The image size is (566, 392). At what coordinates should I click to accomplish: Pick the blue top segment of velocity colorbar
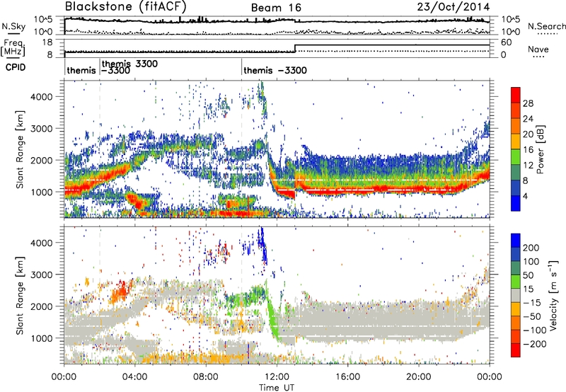(x=516, y=241)
